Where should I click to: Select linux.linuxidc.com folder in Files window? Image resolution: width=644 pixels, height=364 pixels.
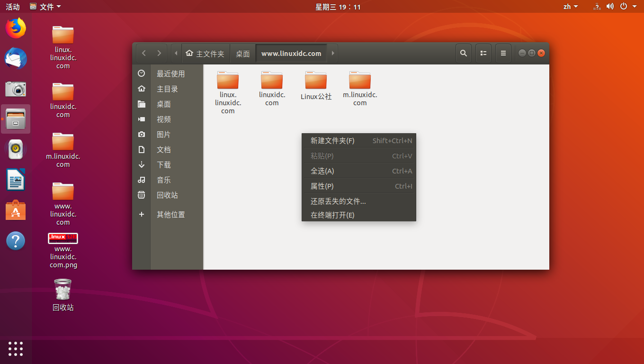click(x=228, y=92)
